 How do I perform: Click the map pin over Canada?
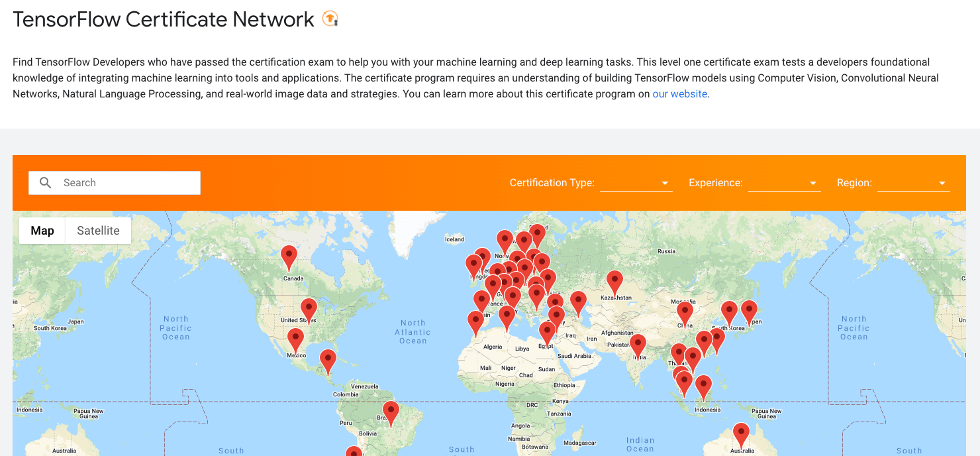tap(289, 258)
